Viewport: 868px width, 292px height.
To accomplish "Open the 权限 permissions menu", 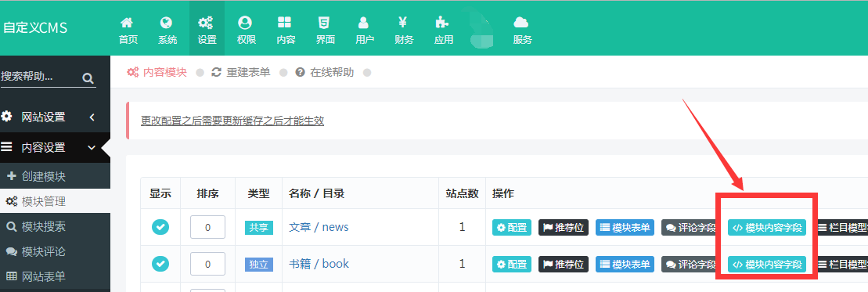I will 247,31.
